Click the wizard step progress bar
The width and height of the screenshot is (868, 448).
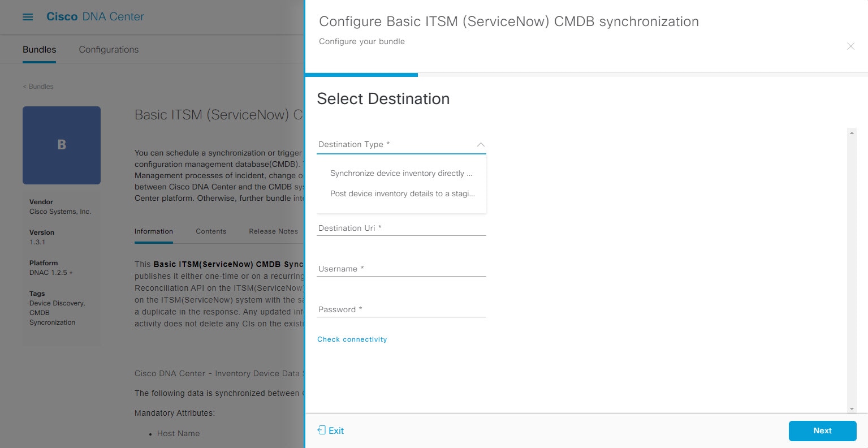[586, 75]
